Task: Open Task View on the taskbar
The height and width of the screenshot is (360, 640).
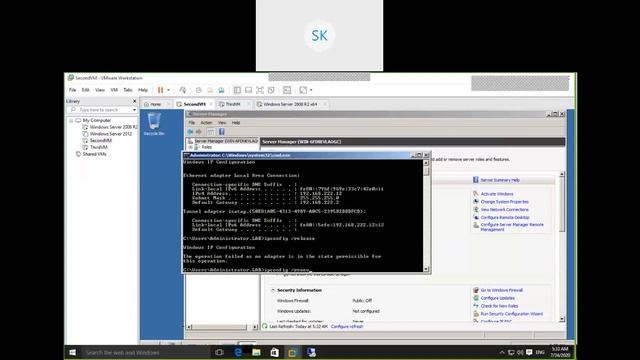Action: (x=219, y=352)
